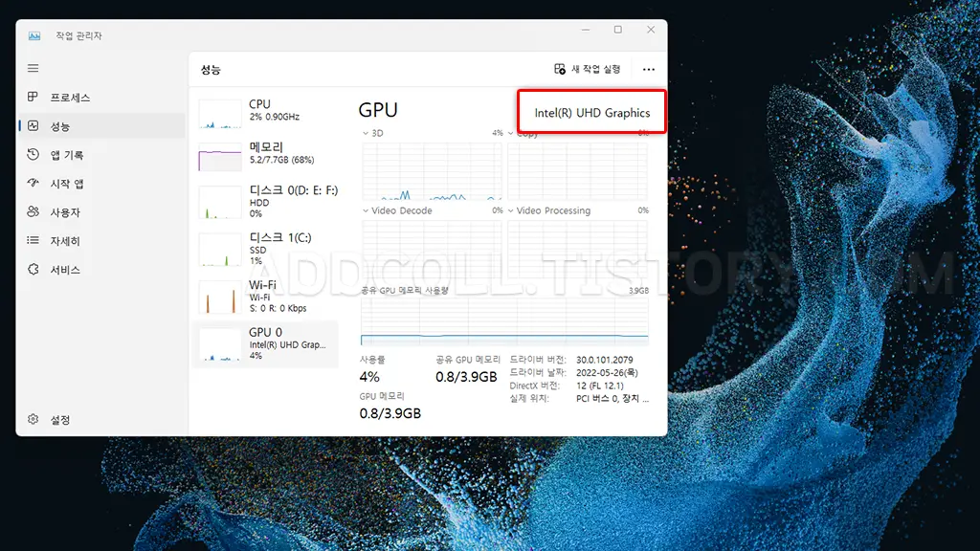Open the 프로세스 (Processes) sidebar icon
The width and height of the screenshot is (980, 551).
tap(33, 97)
